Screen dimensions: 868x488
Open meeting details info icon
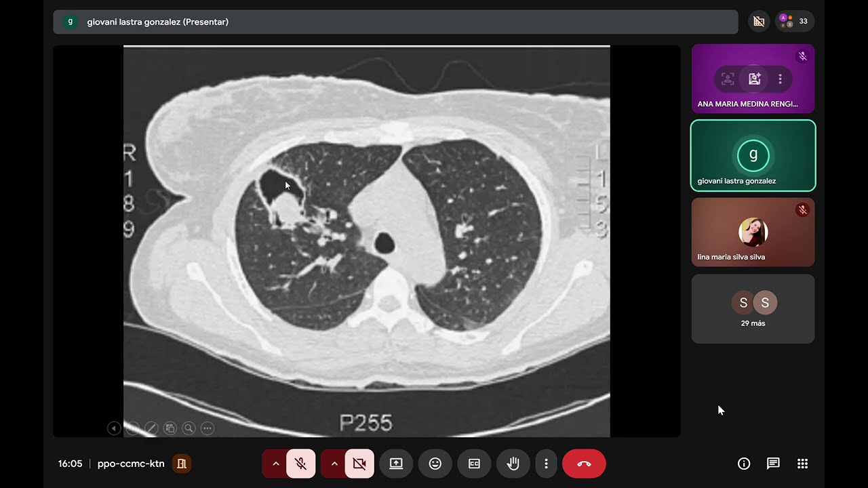(x=744, y=464)
